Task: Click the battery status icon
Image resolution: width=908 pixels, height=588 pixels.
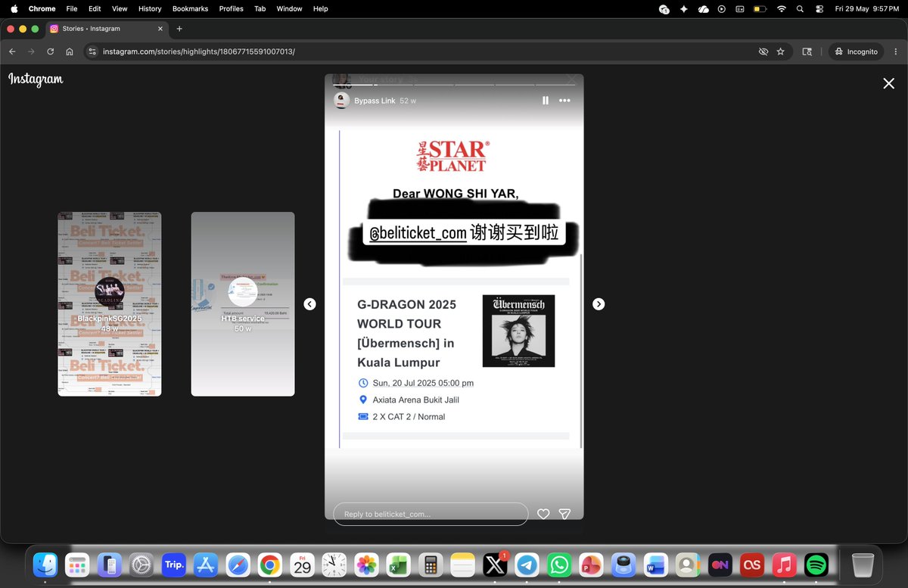Action: [x=759, y=8]
